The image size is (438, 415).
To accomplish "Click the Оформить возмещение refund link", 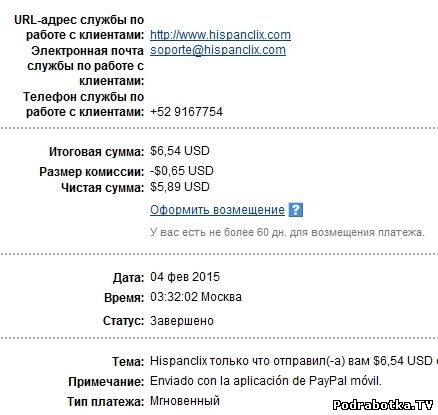I will pyautogui.click(x=217, y=210).
